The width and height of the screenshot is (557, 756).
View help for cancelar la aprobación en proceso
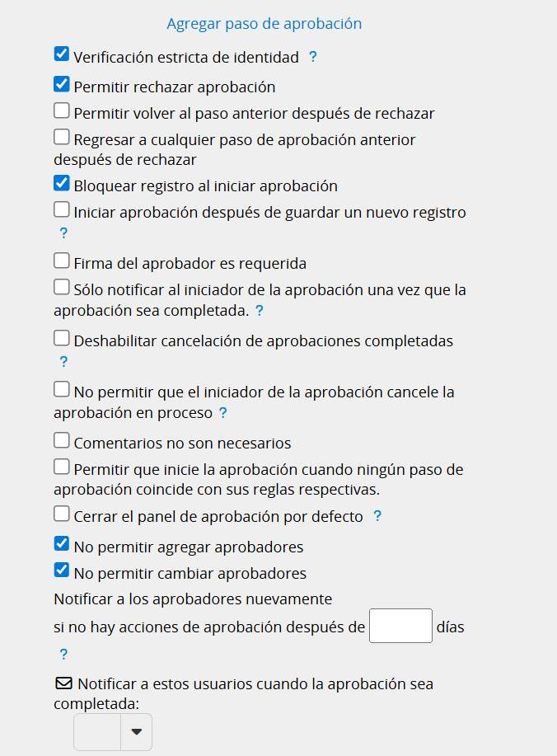tap(222, 412)
